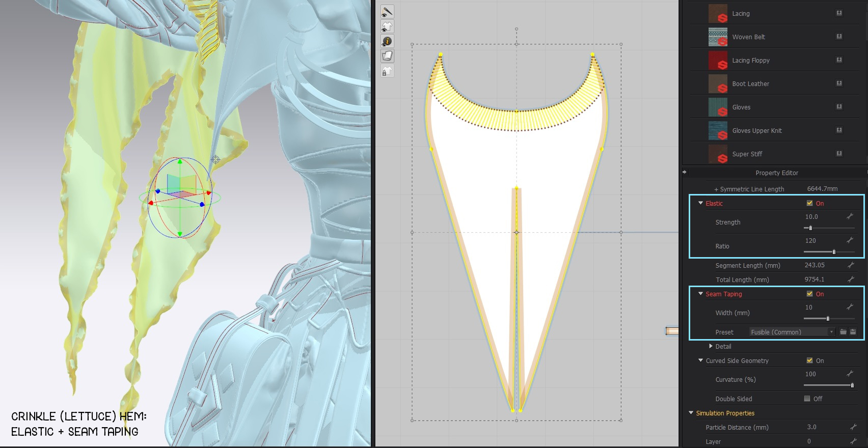
Task: Click wrench icon beside Total Length
Action: [851, 279]
